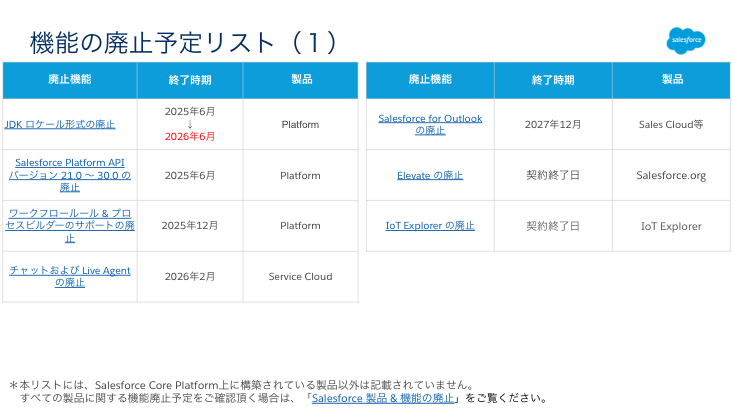Click the IoT Explorer product cell
Image resolution: width=733 pixels, height=408 pixels.
tap(671, 226)
